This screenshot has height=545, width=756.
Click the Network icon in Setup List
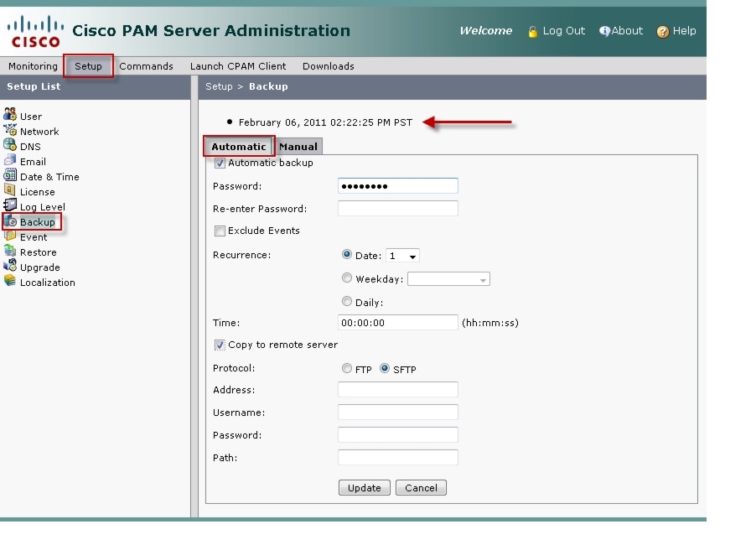10,130
